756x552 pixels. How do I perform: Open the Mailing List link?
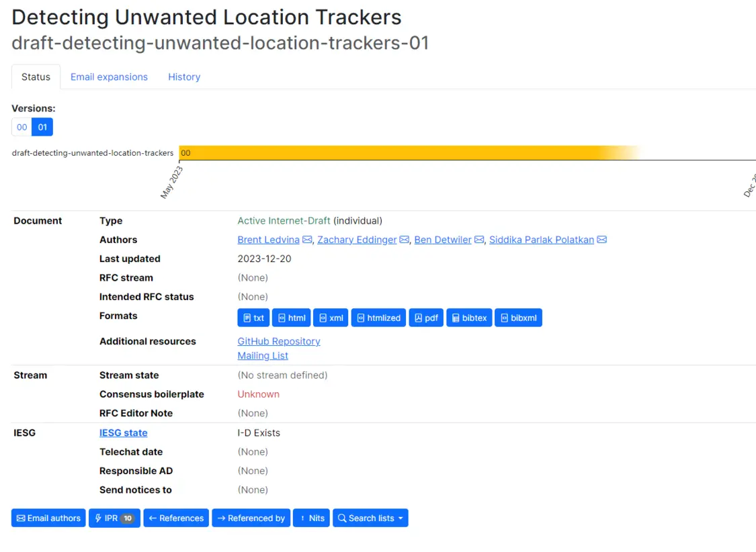263,355
